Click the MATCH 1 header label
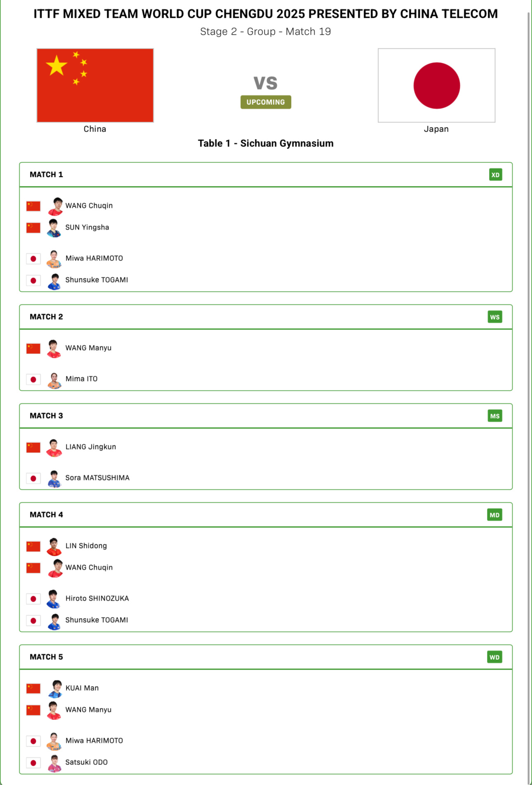 click(x=46, y=174)
